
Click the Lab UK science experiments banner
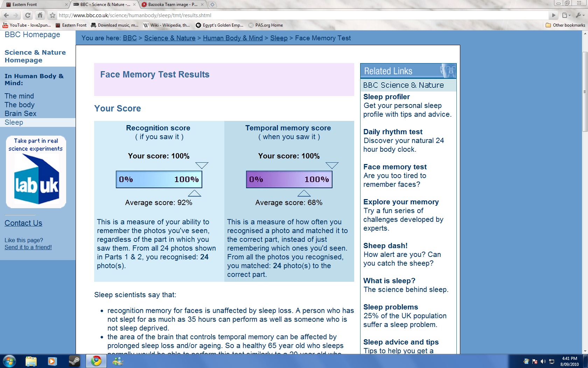pyautogui.click(x=36, y=172)
